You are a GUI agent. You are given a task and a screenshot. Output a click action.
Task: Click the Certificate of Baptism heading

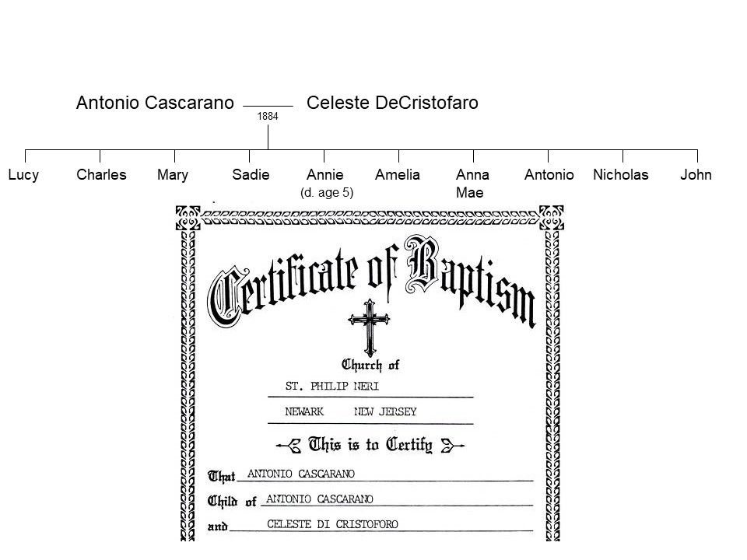click(372, 281)
